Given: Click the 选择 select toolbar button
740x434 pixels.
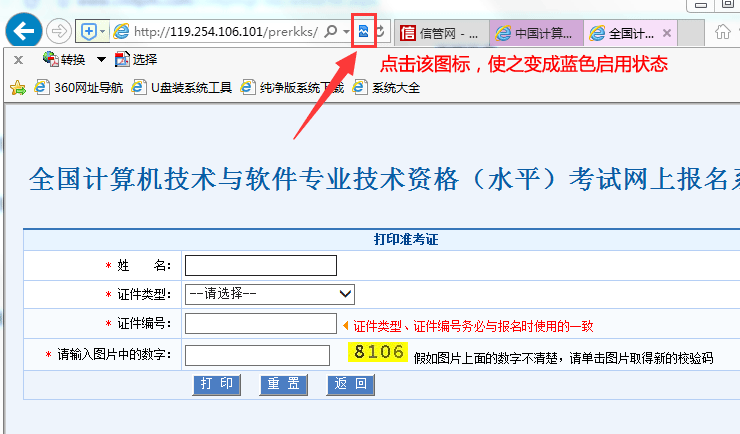Looking at the screenshot, I should pos(136,60).
